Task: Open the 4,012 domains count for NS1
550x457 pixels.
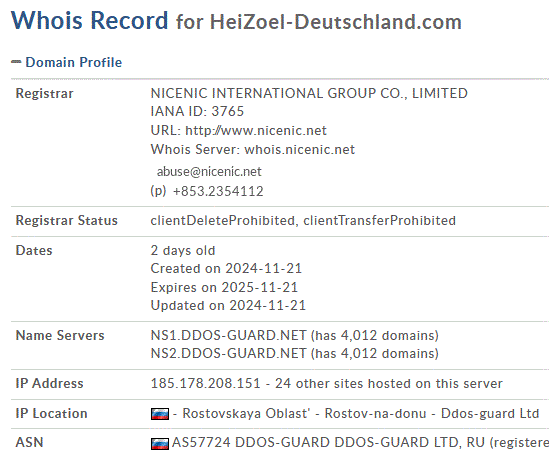Action: click(x=375, y=335)
